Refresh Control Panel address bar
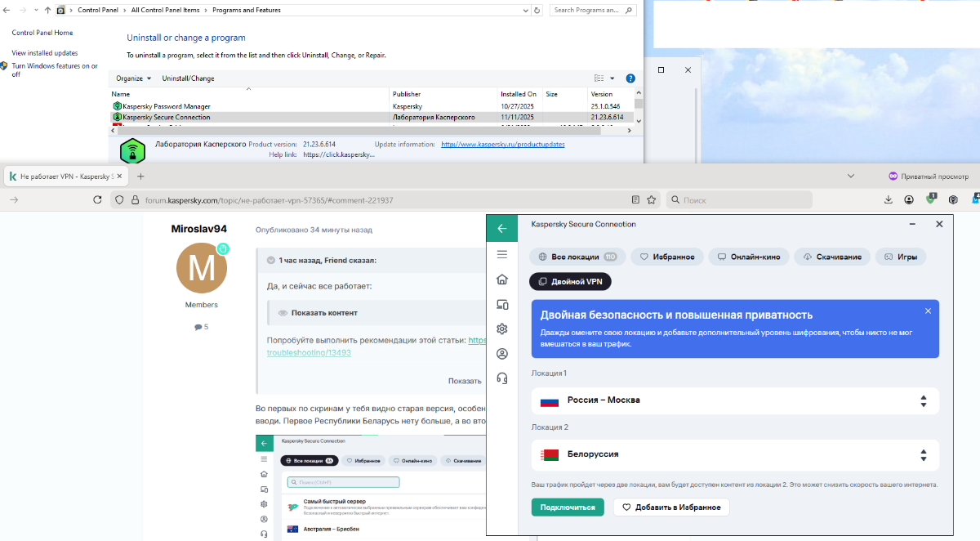The width and height of the screenshot is (980, 541). (x=537, y=11)
